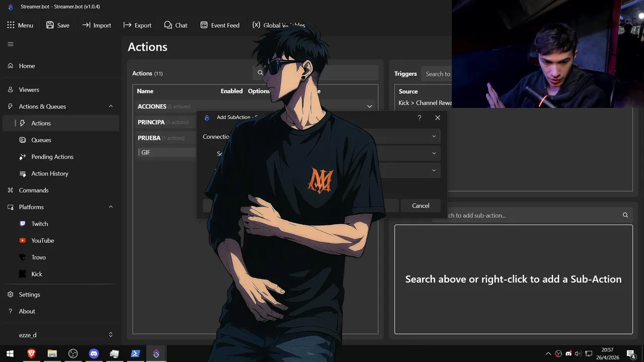Click the empty Sub-Action list area
Viewport: 644px width, 362px height.
513,279
